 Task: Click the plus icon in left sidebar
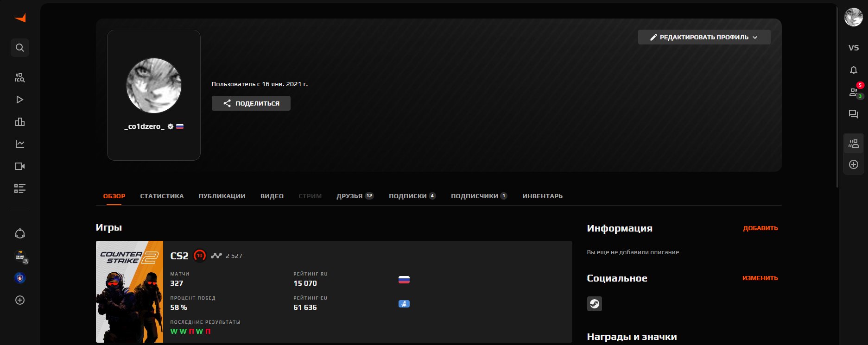(x=20, y=300)
